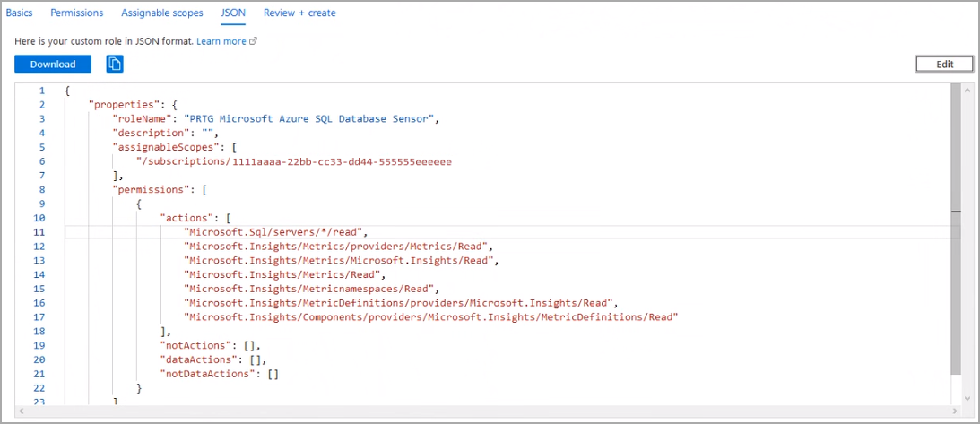Switch to the Basics tab
The width and height of the screenshot is (980, 424).
19,13
